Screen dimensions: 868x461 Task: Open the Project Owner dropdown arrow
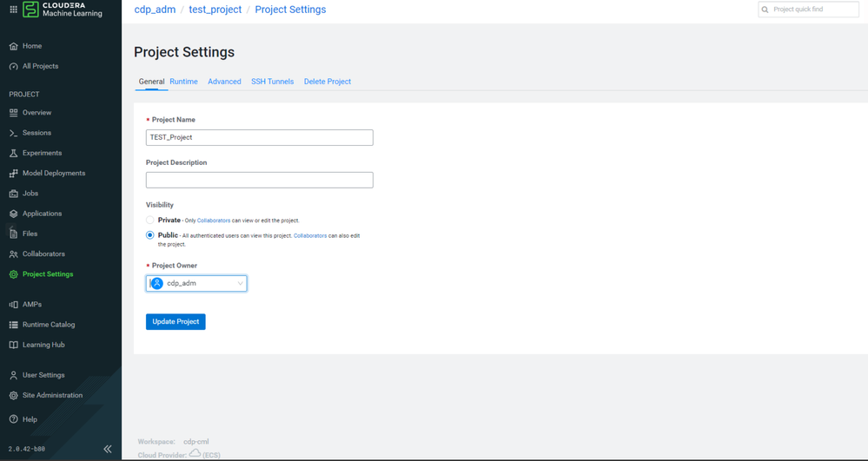pyautogui.click(x=241, y=283)
